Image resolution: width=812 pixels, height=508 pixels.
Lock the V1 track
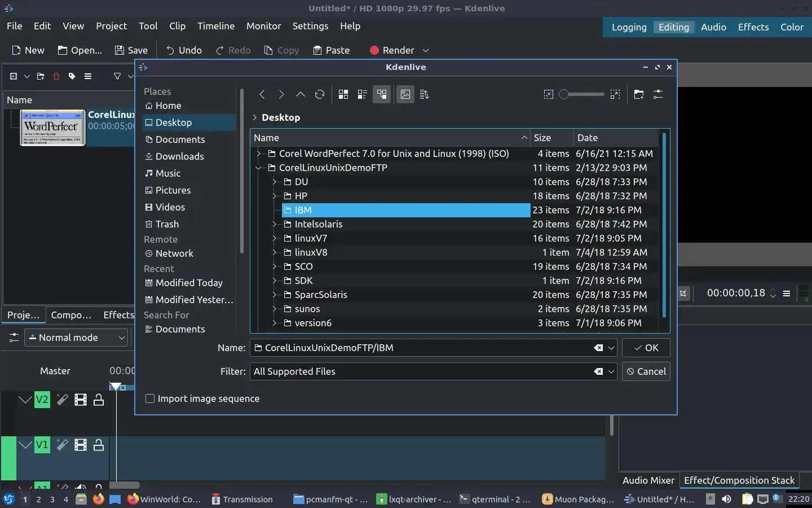[99, 445]
